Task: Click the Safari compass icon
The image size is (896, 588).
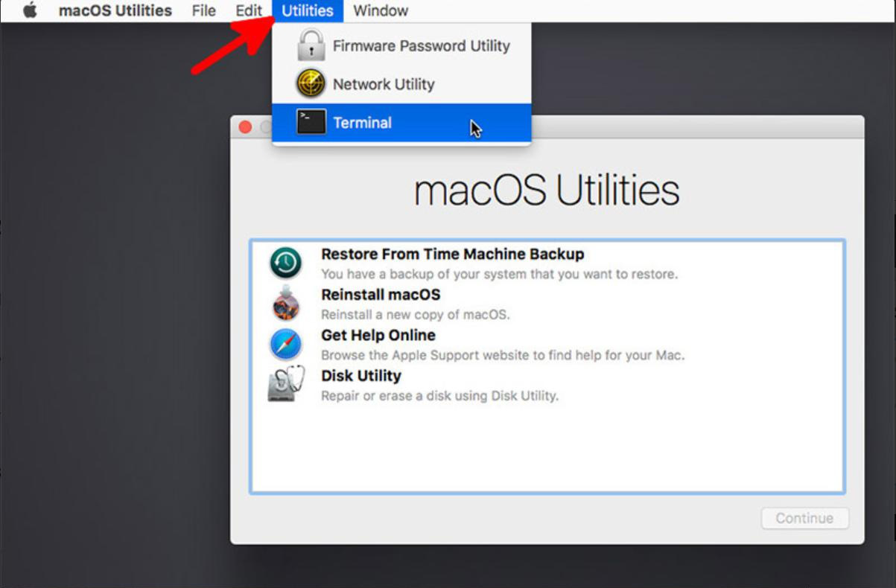Action: click(286, 345)
